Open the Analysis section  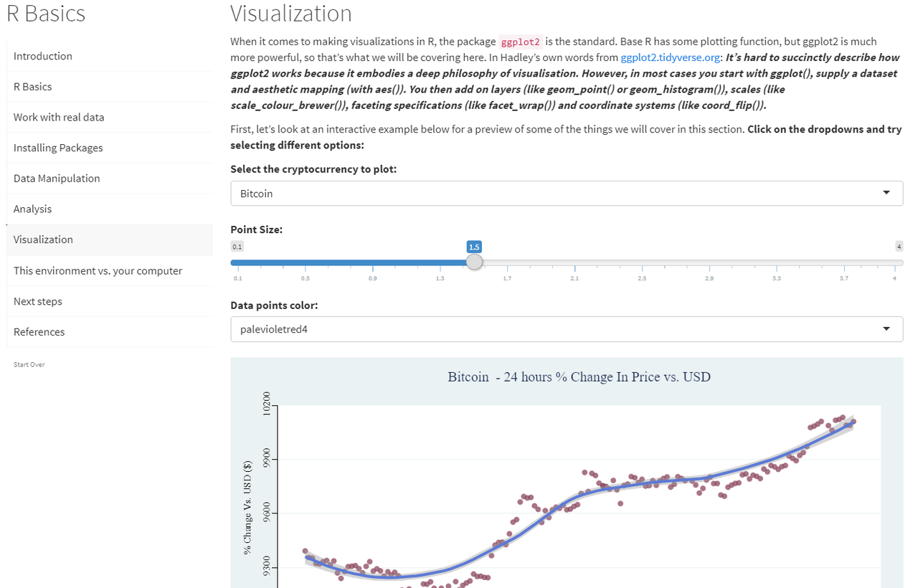click(109, 209)
